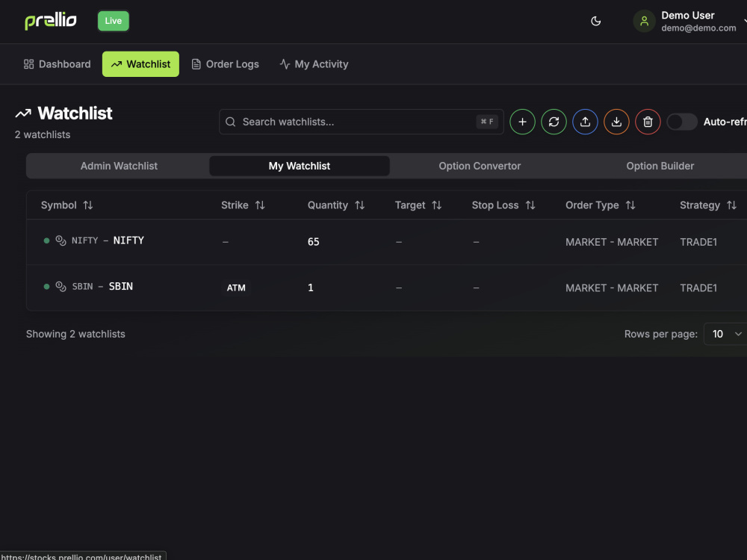
Task: Sort the table by Quantity column
Action: tap(336, 205)
